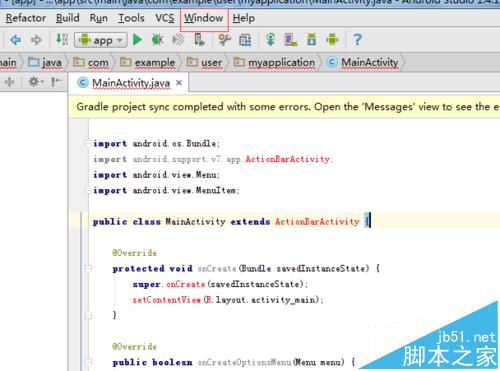The image size is (500, 371).
Task: Open the Help menu
Action: point(244,18)
